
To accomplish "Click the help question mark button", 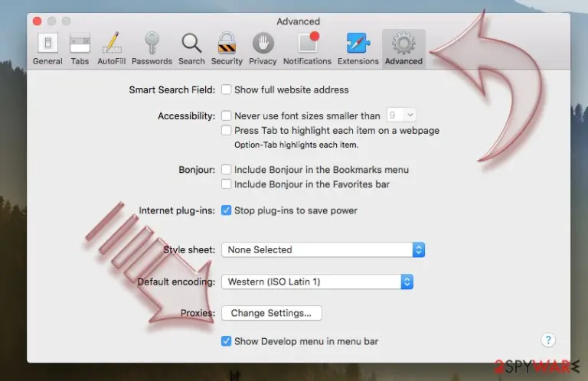I will pyautogui.click(x=548, y=340).
